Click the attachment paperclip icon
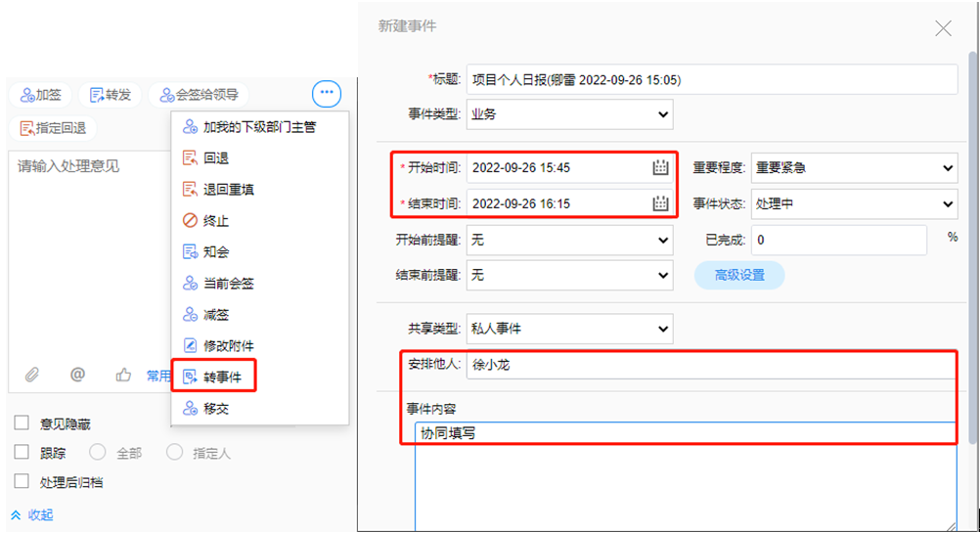The width and height of the screenshot is (980, 533). pyautogui.click(x=31, y=374)
